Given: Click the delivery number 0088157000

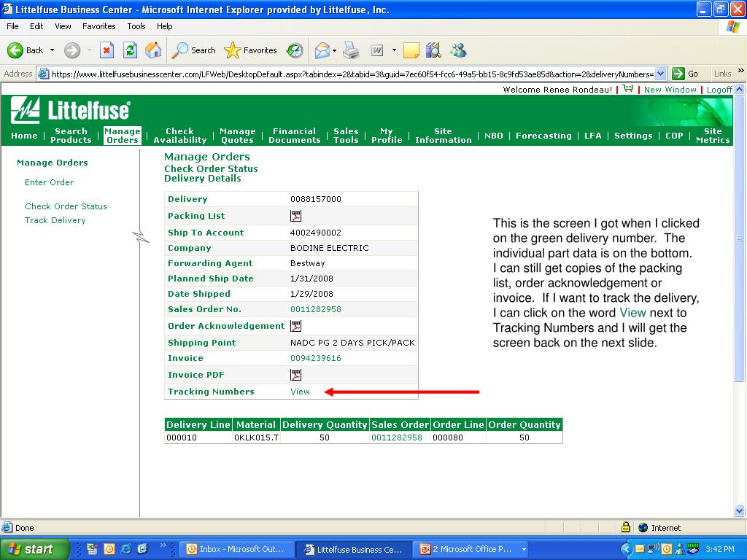Looking at the screenshot, I should pyautogui.click(x=315, y=199).
